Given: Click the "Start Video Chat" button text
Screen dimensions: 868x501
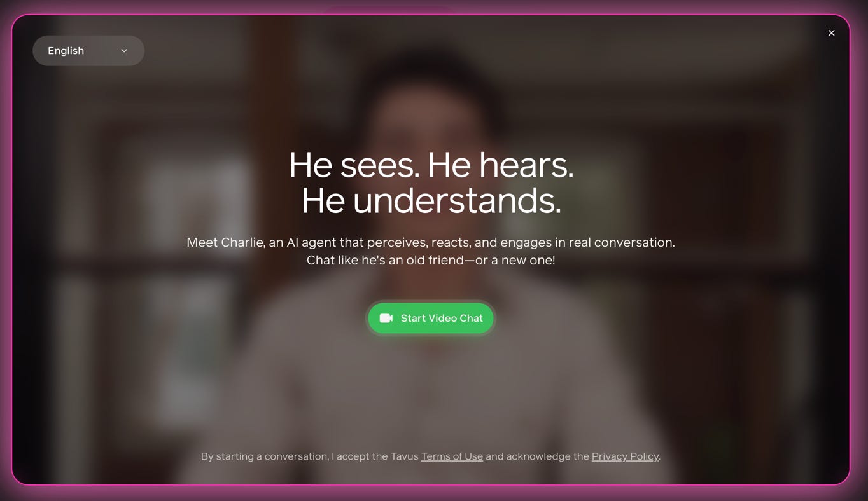Looking at the screenshot, I should (x=442, y=318).
